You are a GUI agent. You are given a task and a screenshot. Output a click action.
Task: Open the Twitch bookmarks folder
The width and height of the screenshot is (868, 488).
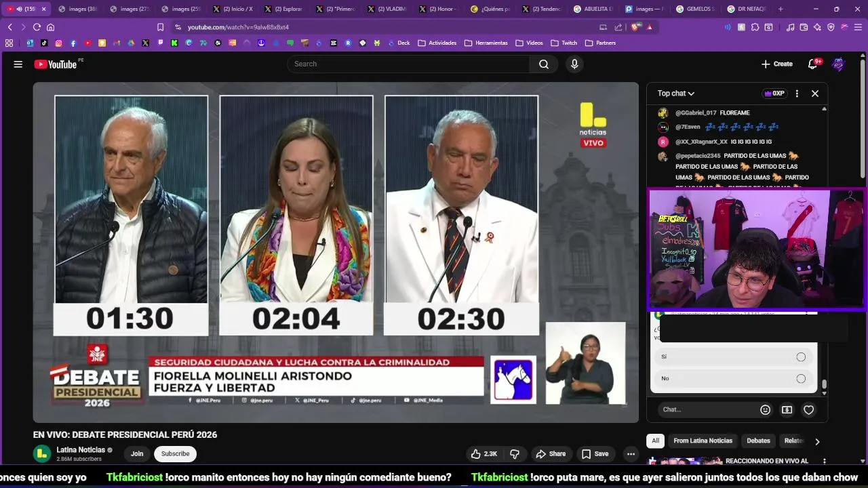click(564, 43)
